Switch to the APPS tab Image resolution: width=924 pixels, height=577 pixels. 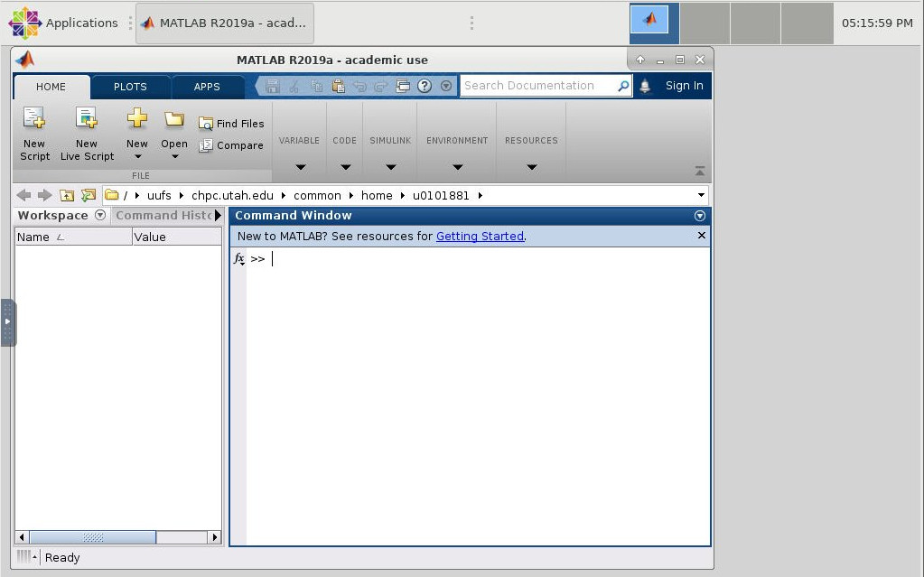[207, 87]
